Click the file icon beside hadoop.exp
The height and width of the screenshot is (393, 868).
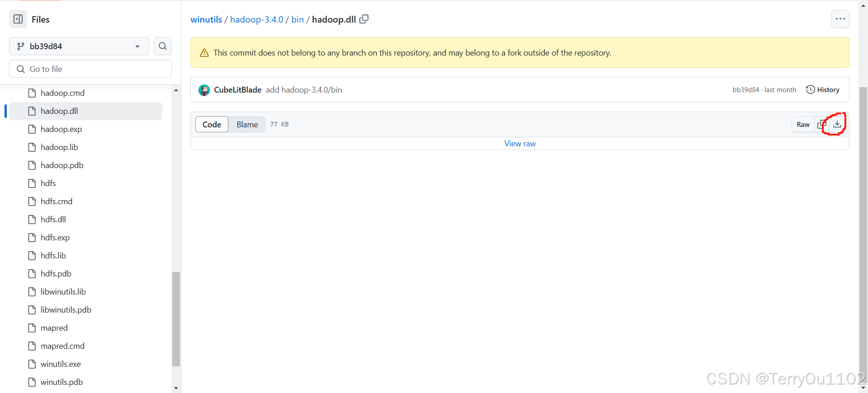coord(32,129)
